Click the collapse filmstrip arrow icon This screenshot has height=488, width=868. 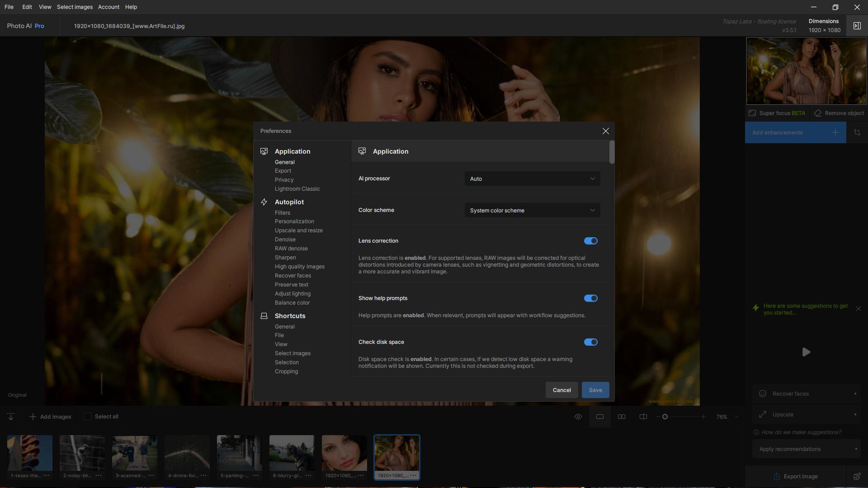(x=11, y=417)
